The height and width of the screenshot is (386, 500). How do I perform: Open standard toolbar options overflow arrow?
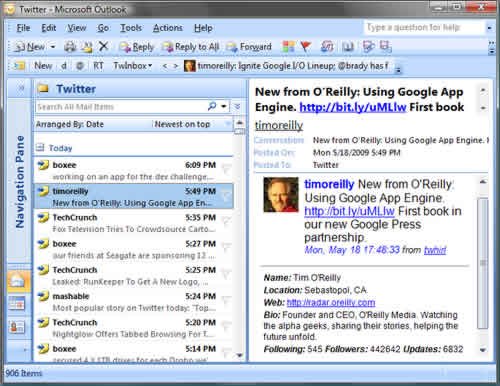pos(491,48)
